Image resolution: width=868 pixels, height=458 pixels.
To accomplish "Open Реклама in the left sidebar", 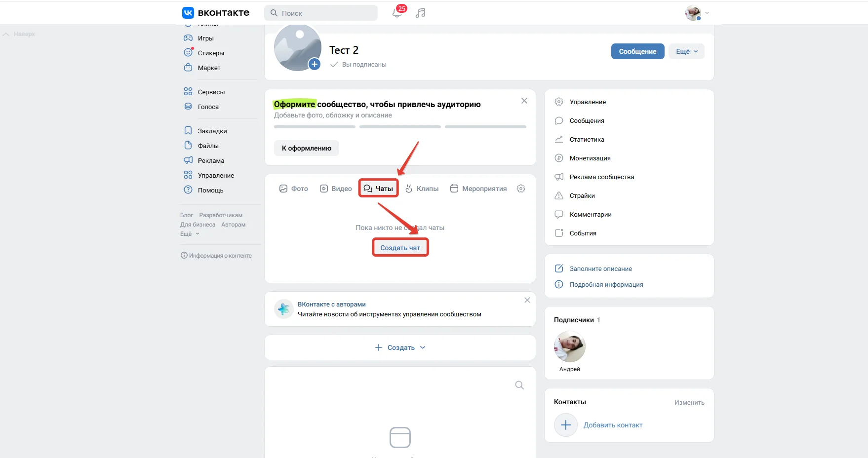I will pos(211,160).
